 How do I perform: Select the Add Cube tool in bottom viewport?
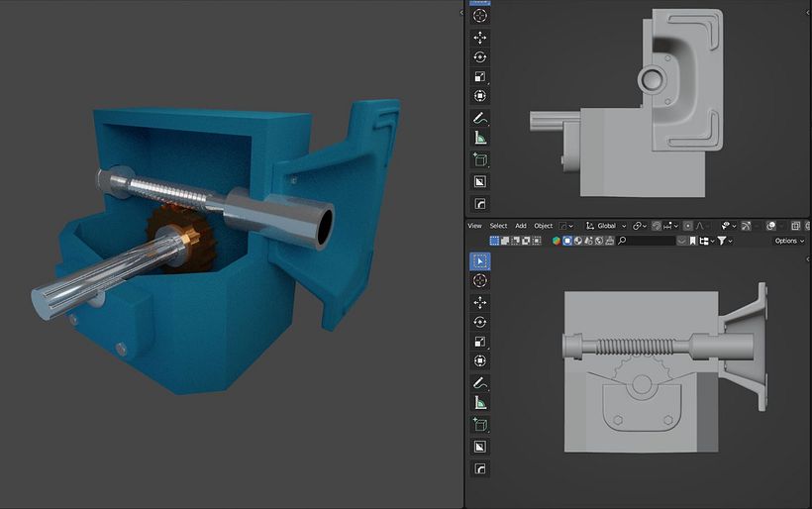[480, 425]
